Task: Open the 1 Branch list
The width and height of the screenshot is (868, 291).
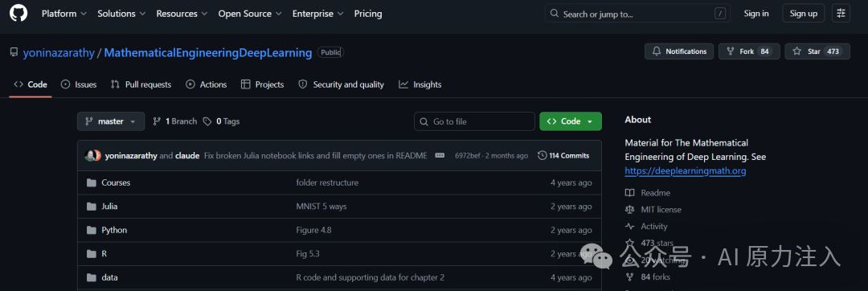Action: pyautogui.click(x=174, y=121)
